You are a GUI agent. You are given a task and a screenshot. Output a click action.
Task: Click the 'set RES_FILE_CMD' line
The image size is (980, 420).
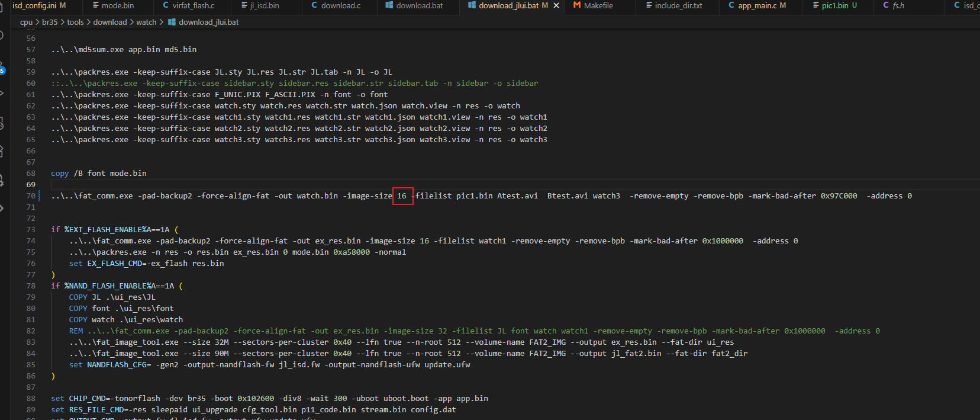(x=254, y=409)
